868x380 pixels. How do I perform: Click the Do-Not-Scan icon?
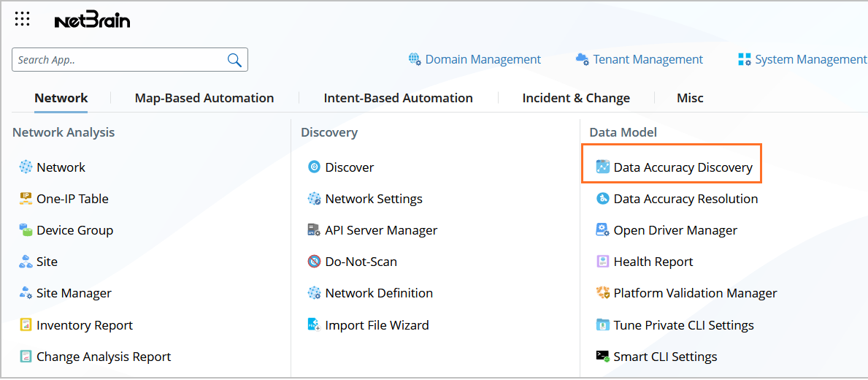click(314, 262)
